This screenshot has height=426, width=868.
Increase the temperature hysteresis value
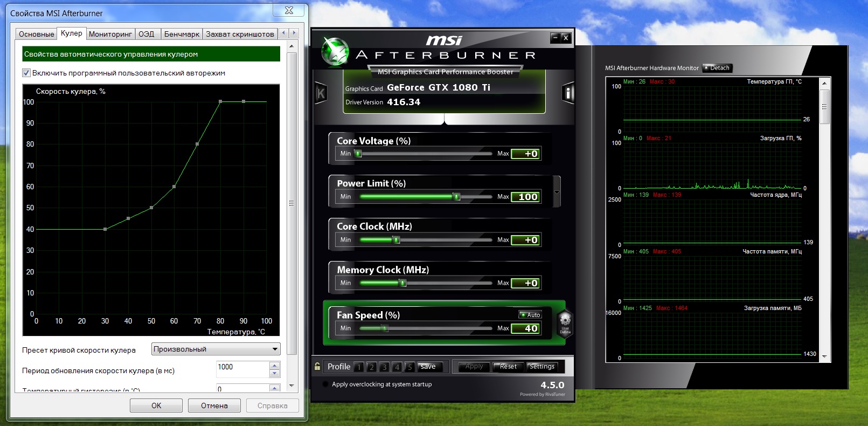coord(275,388)
